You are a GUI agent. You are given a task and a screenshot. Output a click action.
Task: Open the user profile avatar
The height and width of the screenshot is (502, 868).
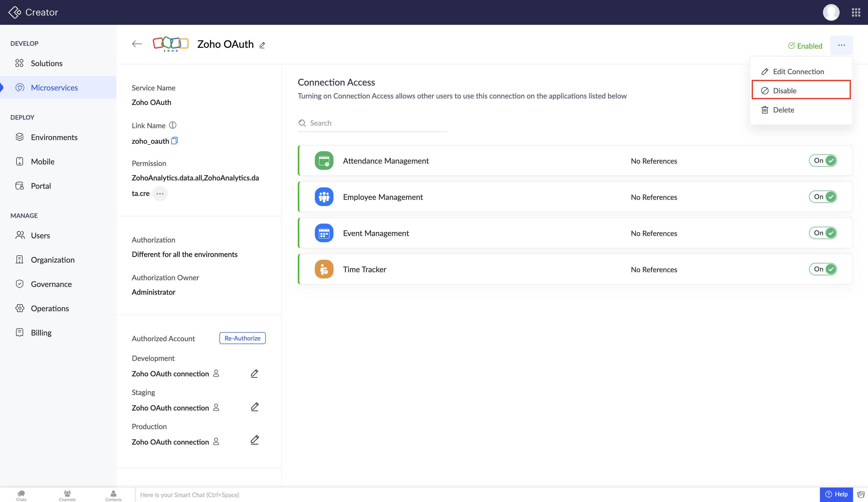pyautogui.click(x=831, y=12)
